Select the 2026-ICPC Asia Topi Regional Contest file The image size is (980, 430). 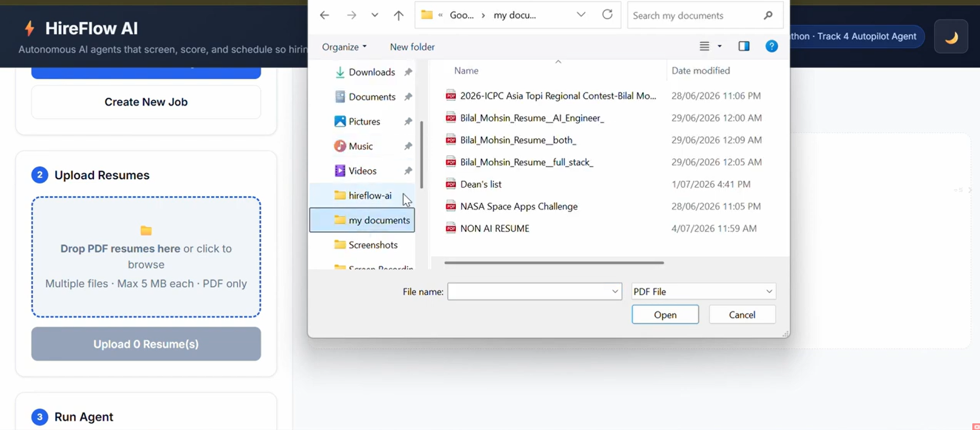click(558, 96)
